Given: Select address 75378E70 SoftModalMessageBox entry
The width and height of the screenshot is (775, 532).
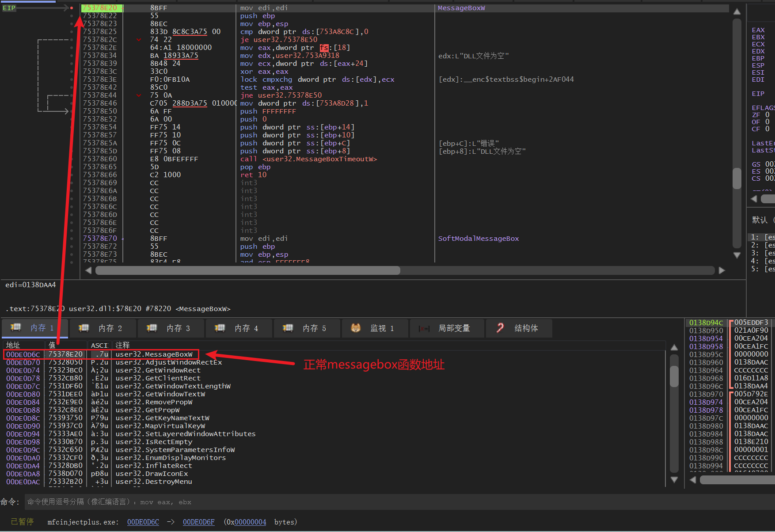Looking at the screenshot, I should pos(100,239).
